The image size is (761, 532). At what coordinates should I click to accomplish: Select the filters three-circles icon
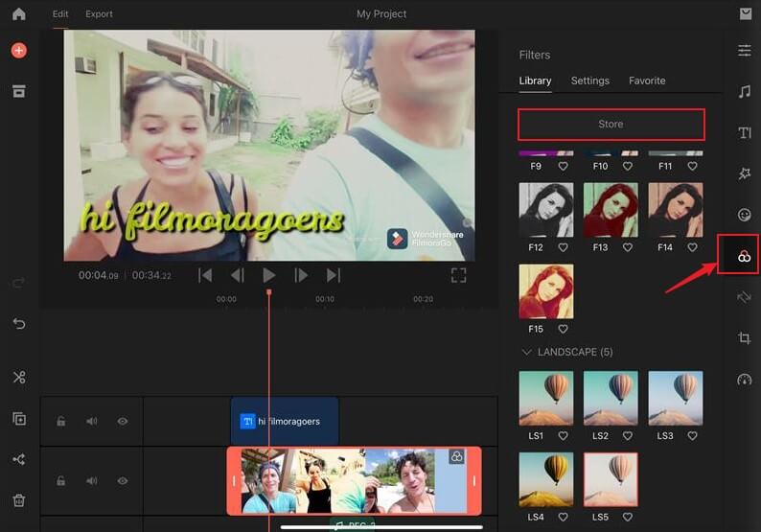coord(744,256)
